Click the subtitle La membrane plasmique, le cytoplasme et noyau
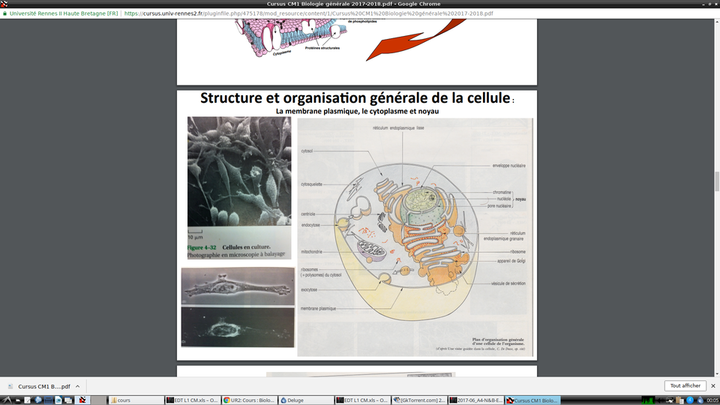The image size is (720, 405). pos(357,111)
